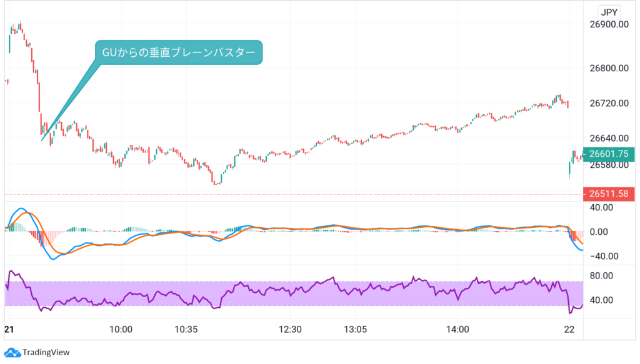
Task: Click the 12:30 time axis label
Action: (x=290, y=330)
